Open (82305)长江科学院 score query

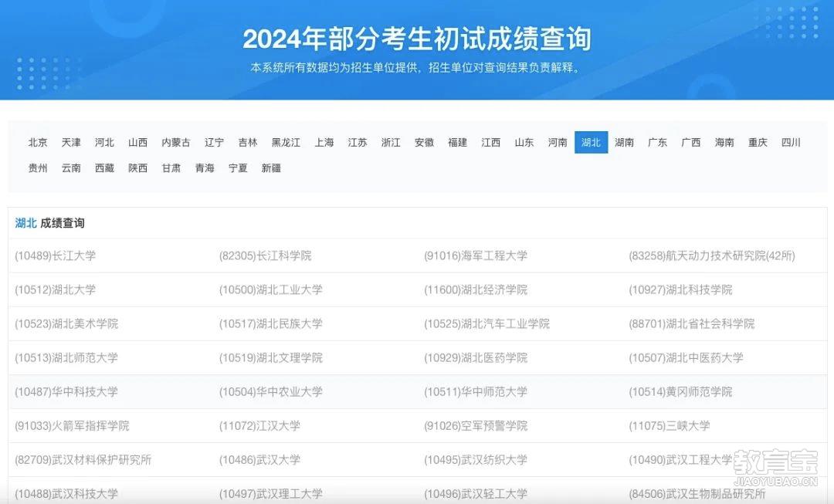[x=266, y=255]
